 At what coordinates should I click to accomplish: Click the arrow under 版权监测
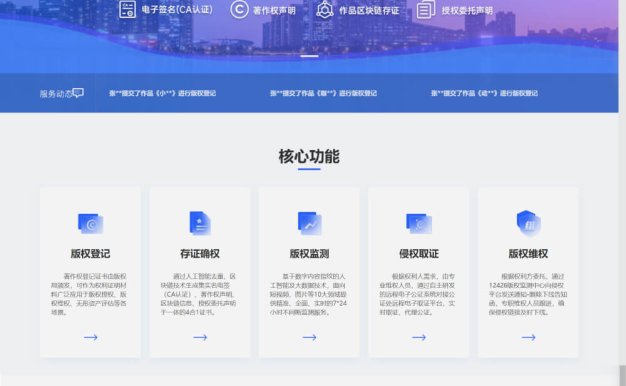309,337
